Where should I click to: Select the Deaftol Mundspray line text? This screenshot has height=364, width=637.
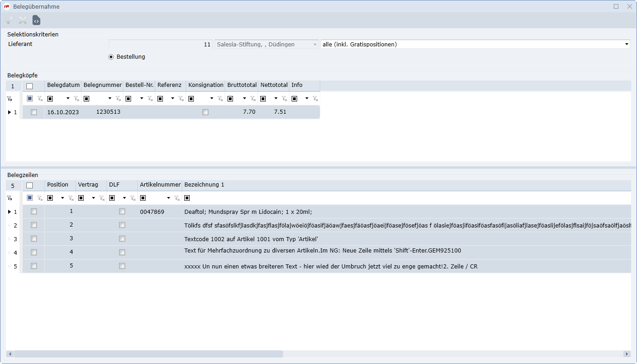(x=248, y=212)
